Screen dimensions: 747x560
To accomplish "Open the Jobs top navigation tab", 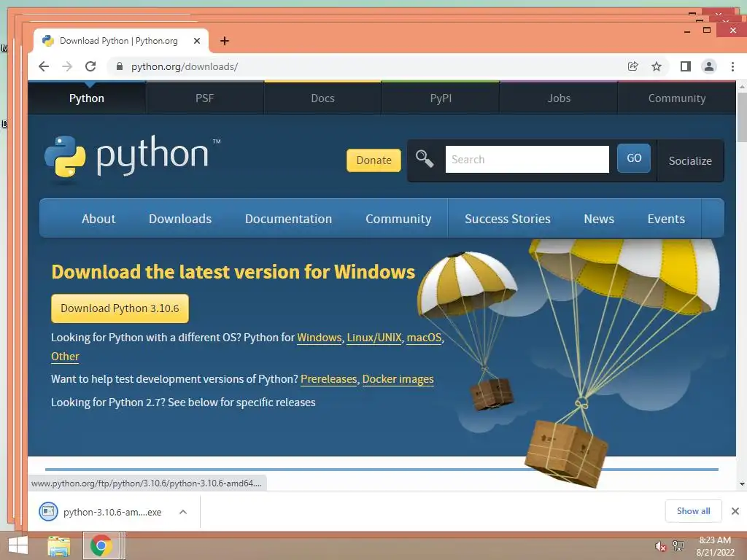I will 559,98.
